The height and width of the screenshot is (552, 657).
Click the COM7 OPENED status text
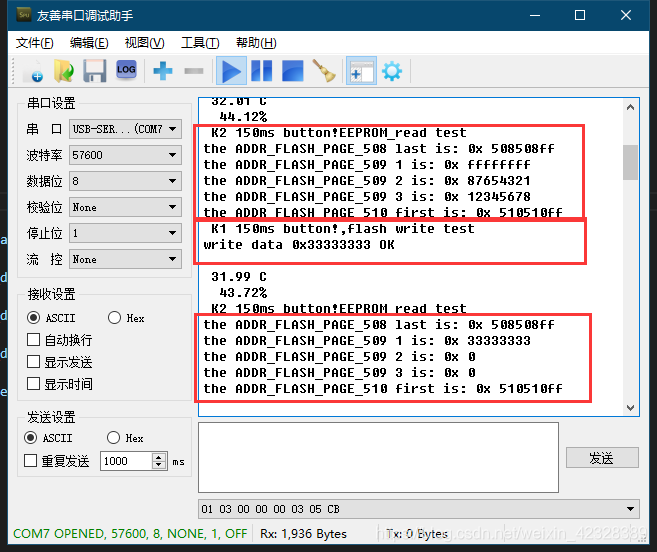130,534
